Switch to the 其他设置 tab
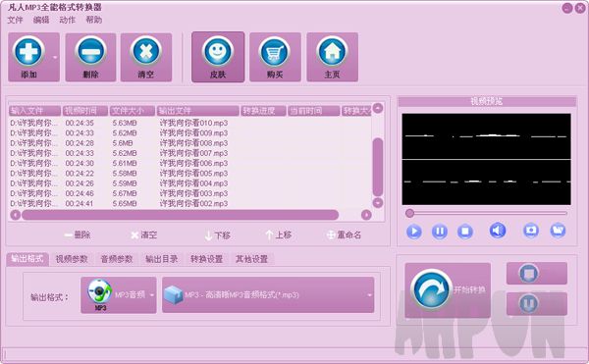This screenshot has width=589, height=364. 251,259
